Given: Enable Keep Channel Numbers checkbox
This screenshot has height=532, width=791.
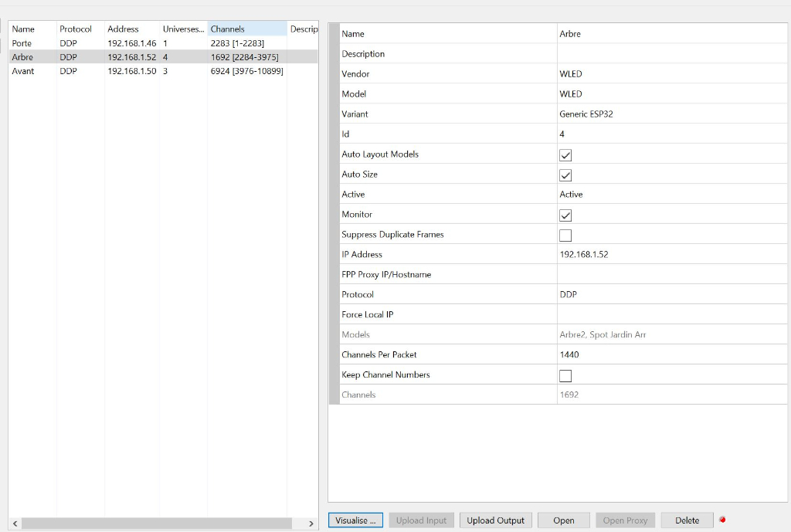Looking at the screenshot, I should 565,376.
